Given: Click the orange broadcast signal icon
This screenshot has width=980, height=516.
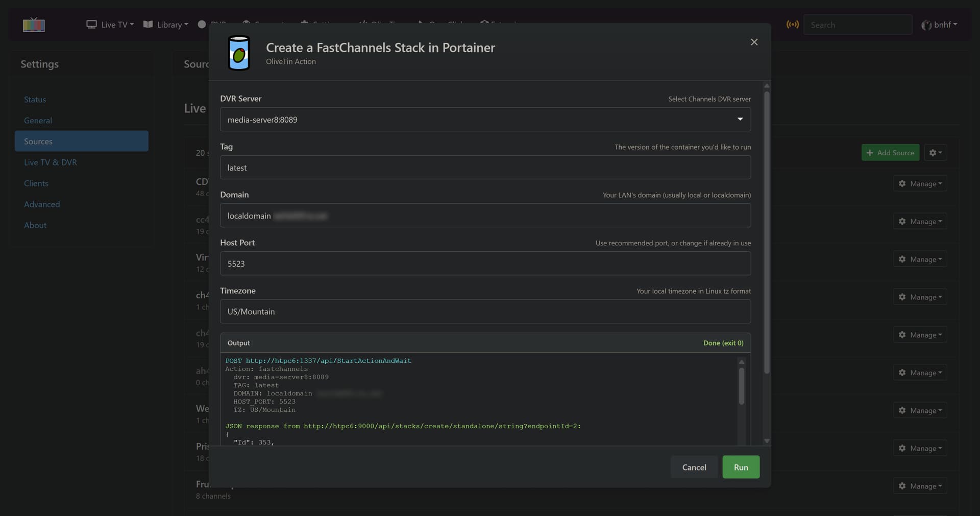Looking at the screenshot, I should click(792, 25).
